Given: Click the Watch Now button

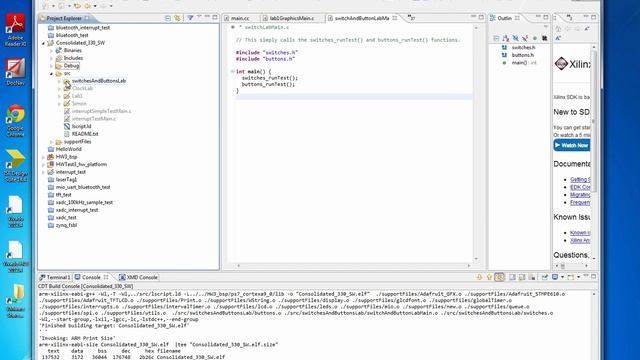Looking at the screenshot, I should (571, 145).
